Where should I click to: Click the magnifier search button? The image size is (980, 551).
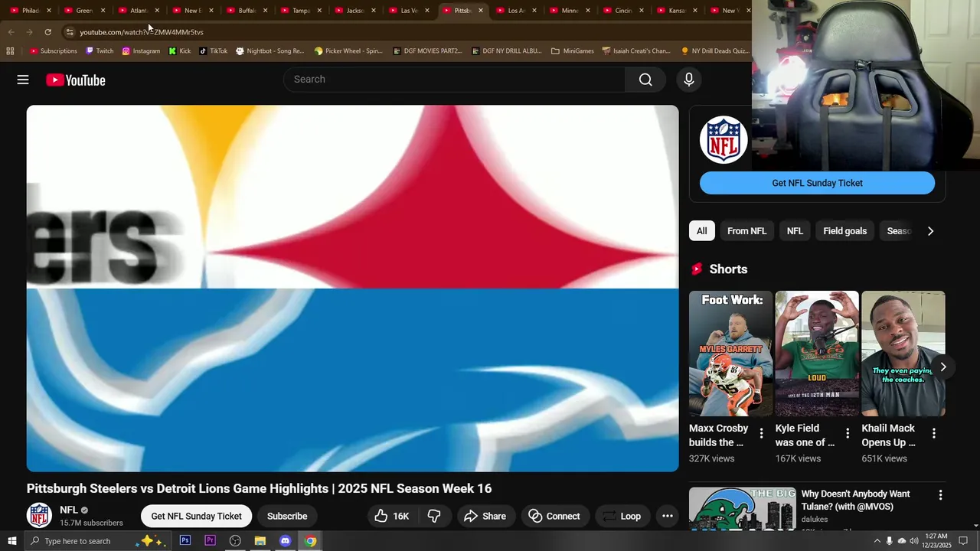point(645,80)
